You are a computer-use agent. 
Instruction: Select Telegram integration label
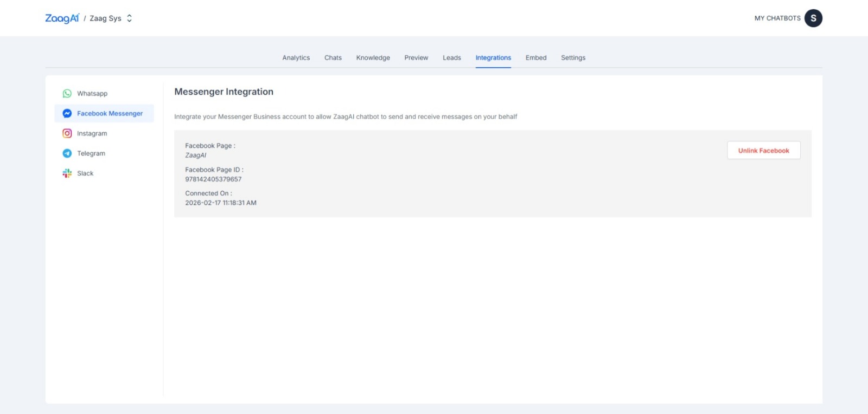(x=91, y=153)
